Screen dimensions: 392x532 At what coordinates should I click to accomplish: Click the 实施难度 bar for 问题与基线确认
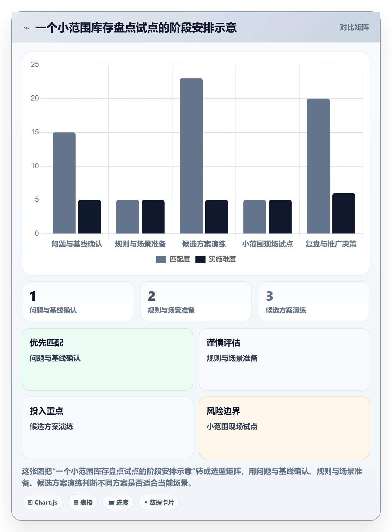(90, 217)
